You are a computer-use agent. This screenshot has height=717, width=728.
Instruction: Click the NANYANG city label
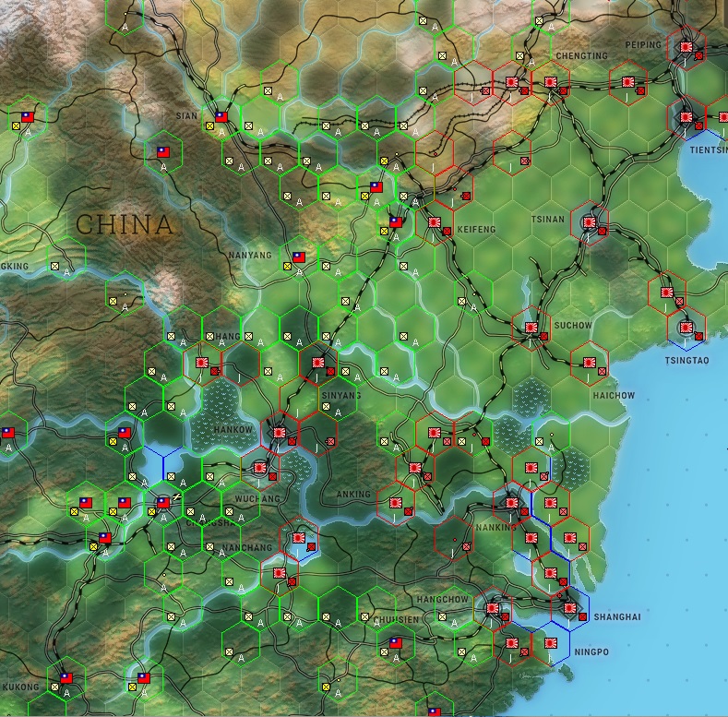pos(250,256)
